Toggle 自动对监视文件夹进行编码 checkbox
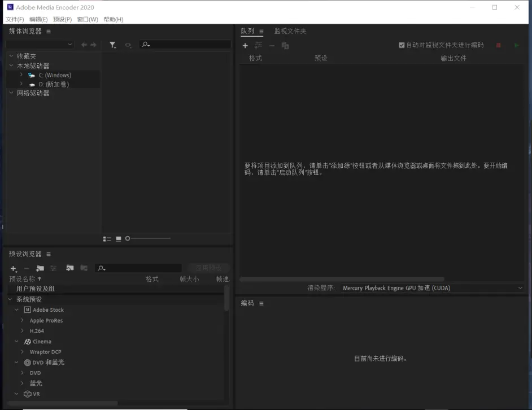The image size is (532, 410). (402, 45)
